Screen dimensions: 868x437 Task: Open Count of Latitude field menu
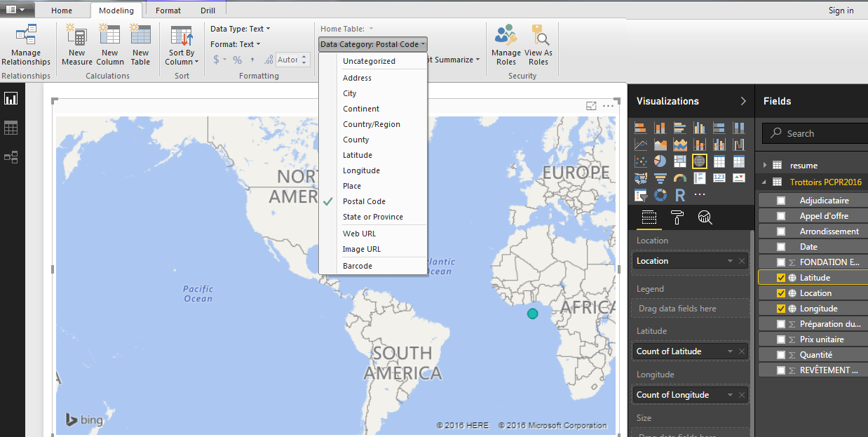click(x=731, y=351)
